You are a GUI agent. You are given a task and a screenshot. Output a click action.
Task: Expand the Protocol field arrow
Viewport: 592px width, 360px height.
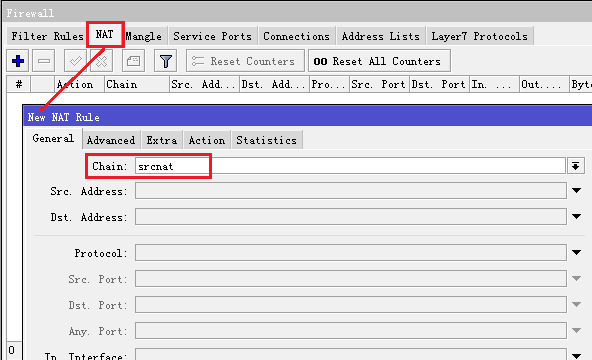(x=576, y=252)
